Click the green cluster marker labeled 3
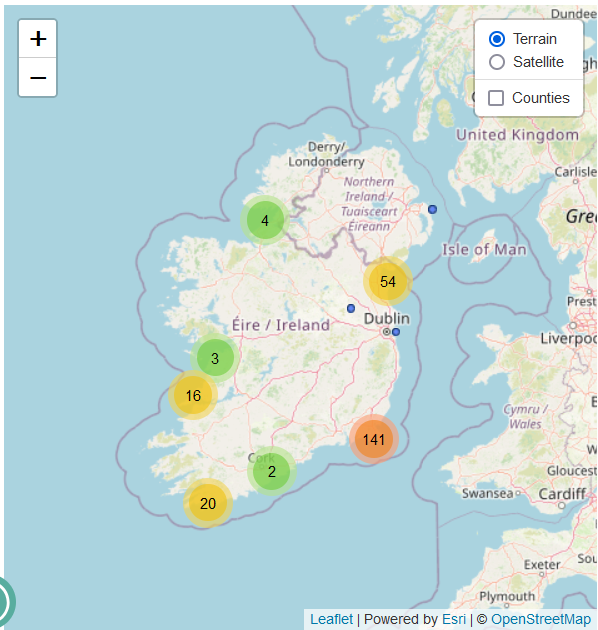598x630 pixels. pyautogui.click(x=215, y=358)
